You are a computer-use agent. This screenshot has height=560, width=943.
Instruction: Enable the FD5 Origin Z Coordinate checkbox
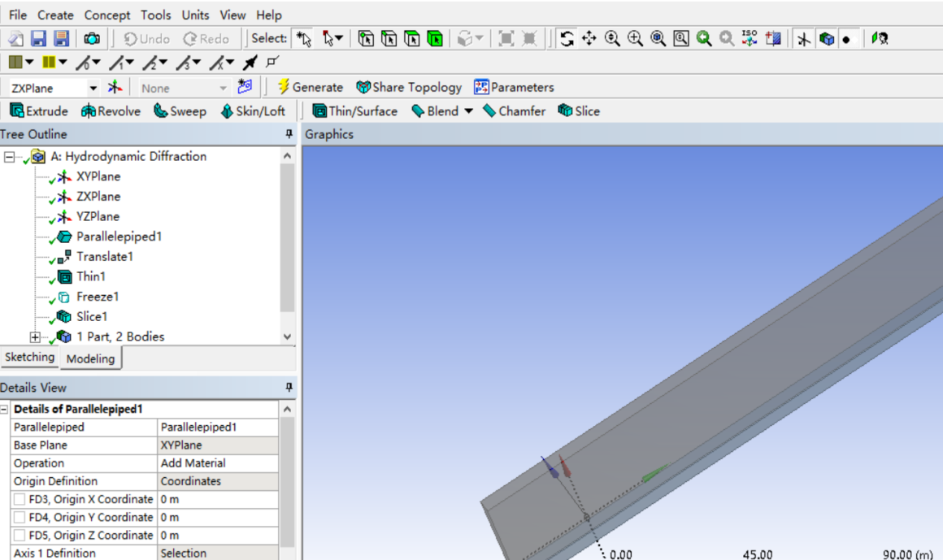19,535
